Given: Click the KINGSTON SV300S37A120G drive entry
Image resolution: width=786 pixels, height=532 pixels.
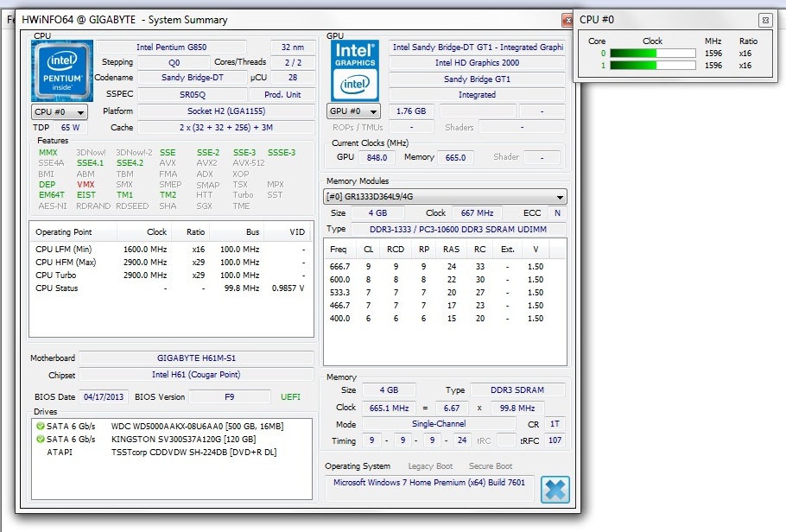Looking at the screenshot, I should coord(183,440).
